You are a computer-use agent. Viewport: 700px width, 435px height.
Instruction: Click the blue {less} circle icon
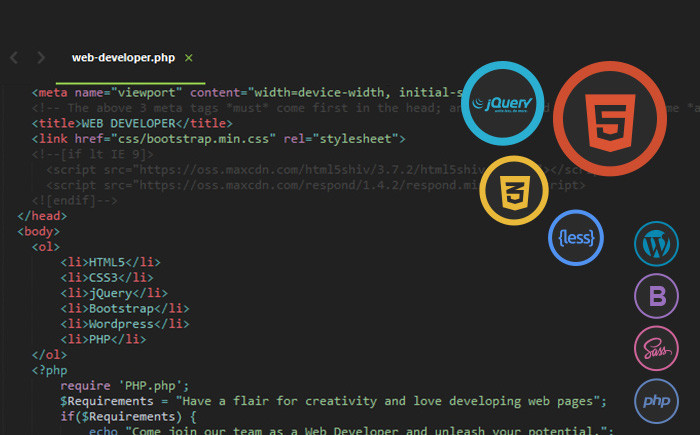coord(576,238)
